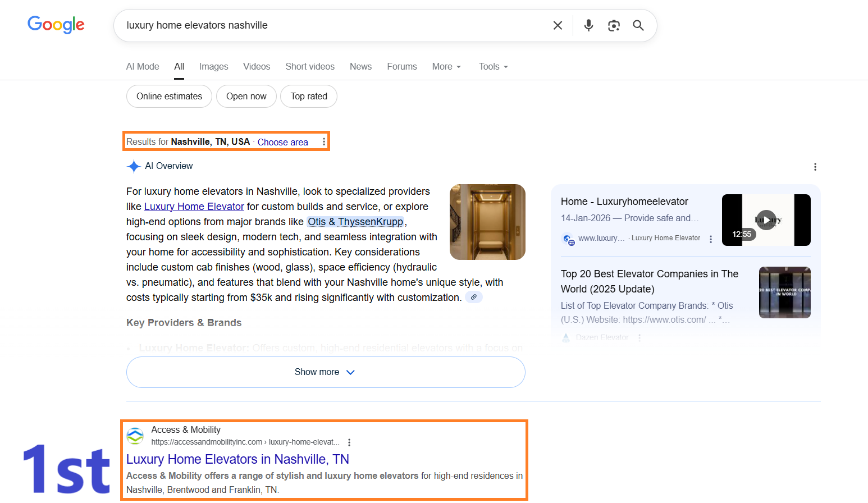Screen dimensions: 868x503
Task: Open three-dot menu for Access & Mobility result
Action: click(x=349, y=442)
